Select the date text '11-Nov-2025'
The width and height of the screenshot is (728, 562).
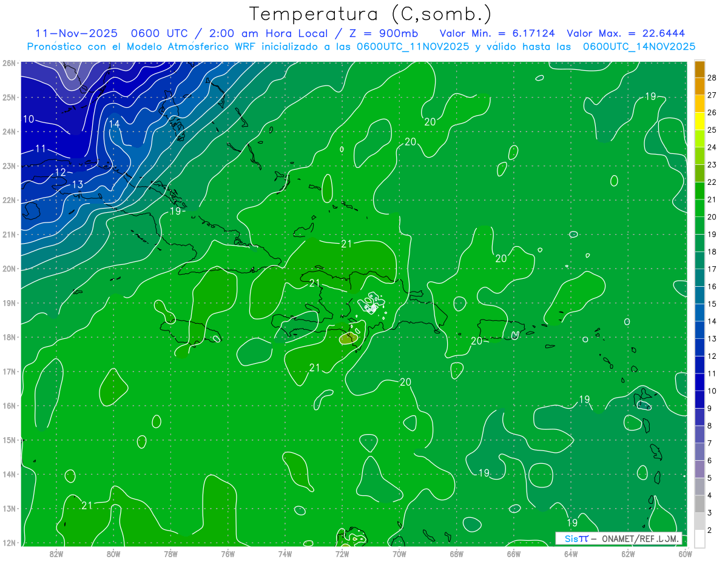(x=76, y=33)
